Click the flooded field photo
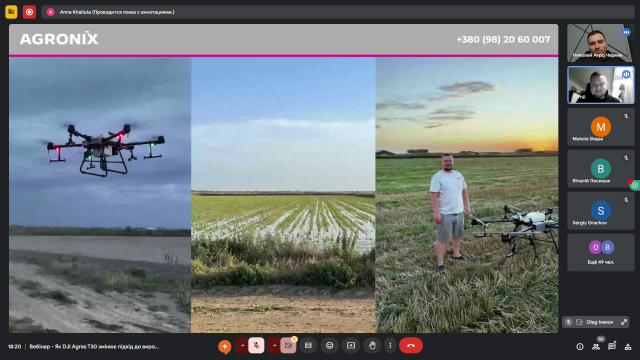The width and height of the screenshot is (640, 360). tap(283, 195)
